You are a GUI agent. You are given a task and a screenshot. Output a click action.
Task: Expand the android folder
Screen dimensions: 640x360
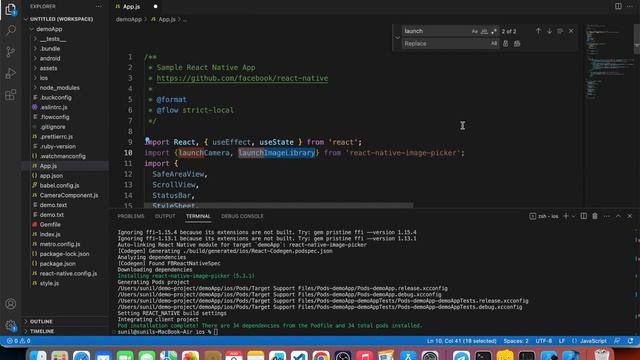coord(50,58)
